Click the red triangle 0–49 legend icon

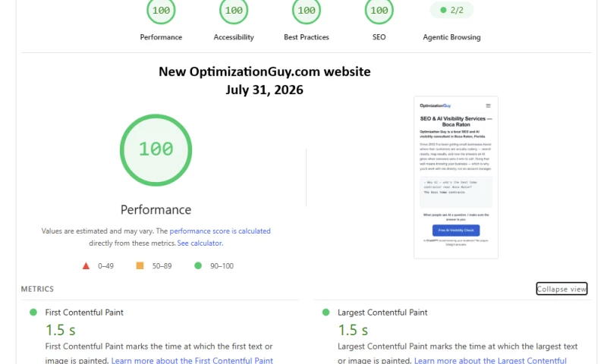(86, 265)
